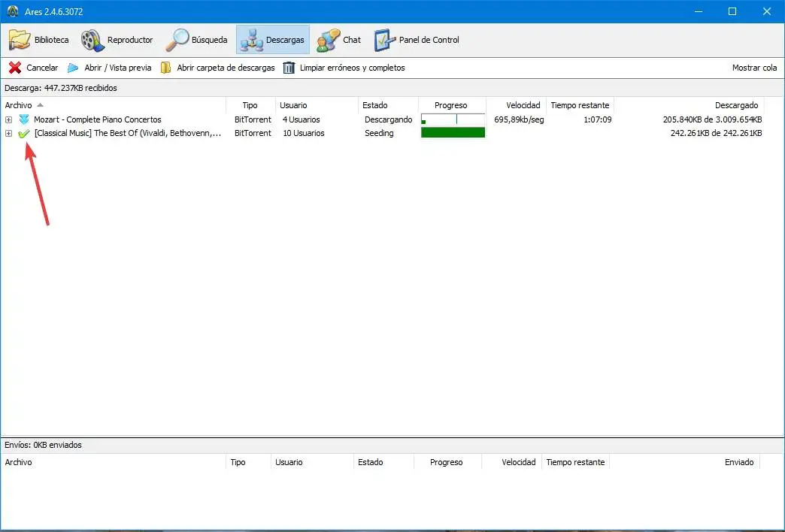The height and width of the screenshot is (532, 785).
Task: Click the 4 Usuarios cell
Action: coord(301,119)
